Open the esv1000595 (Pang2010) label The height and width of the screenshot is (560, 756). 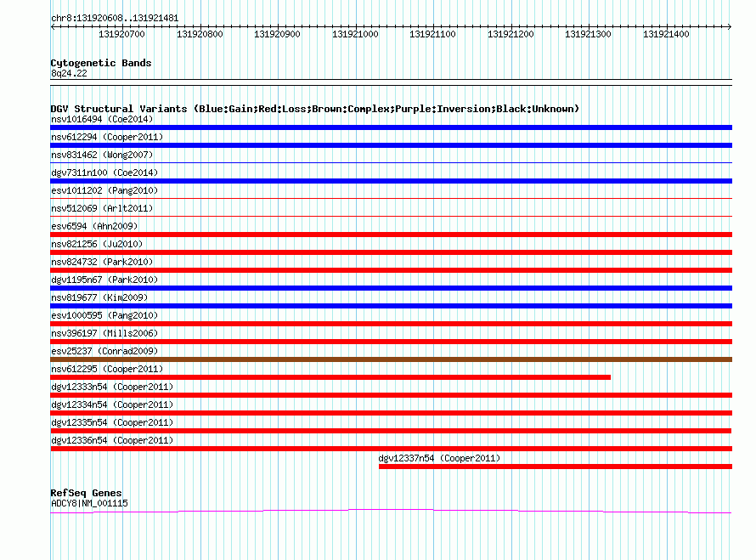[104, 315]
